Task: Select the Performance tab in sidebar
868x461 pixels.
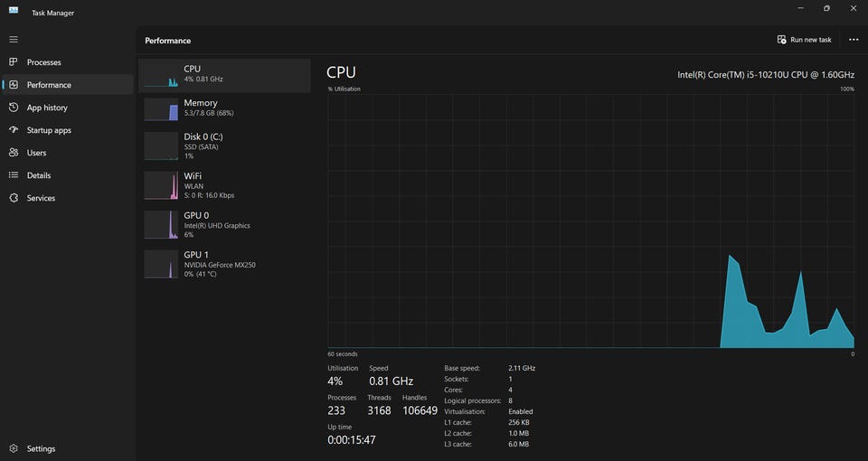Action: [x=49, y=85]
